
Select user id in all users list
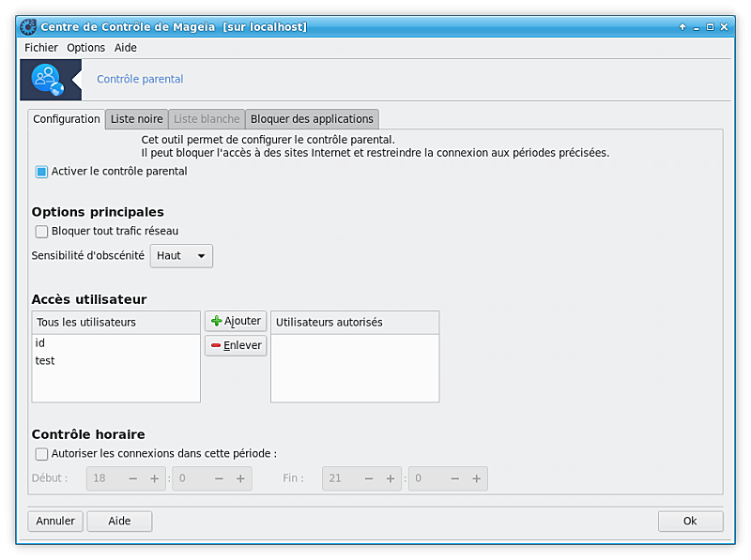[115, 343]
